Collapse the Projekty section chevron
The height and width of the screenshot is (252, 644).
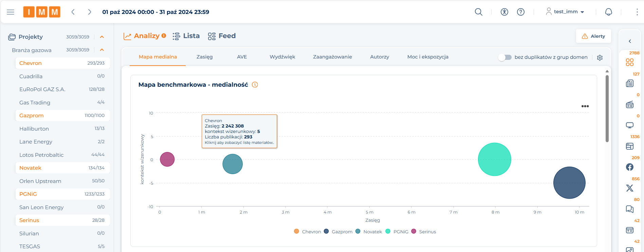click(102, 37)
